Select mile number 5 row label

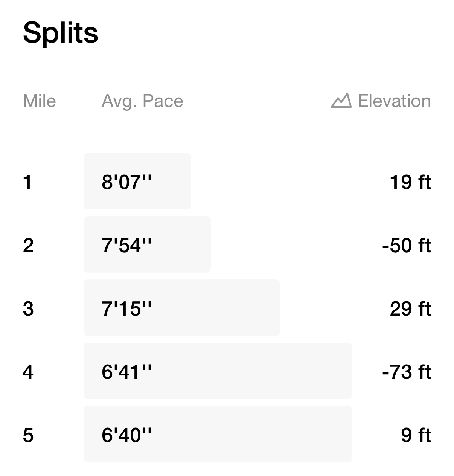click(28, 435)
